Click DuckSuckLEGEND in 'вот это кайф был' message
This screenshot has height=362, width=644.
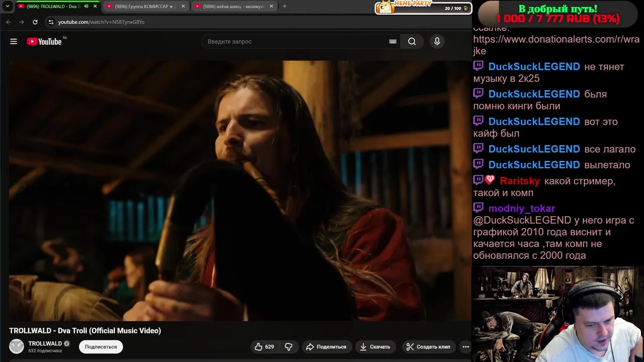534,122
